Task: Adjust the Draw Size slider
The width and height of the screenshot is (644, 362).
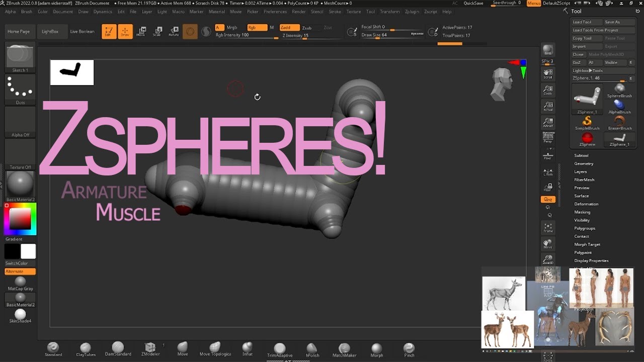Action: click(392, 35)
